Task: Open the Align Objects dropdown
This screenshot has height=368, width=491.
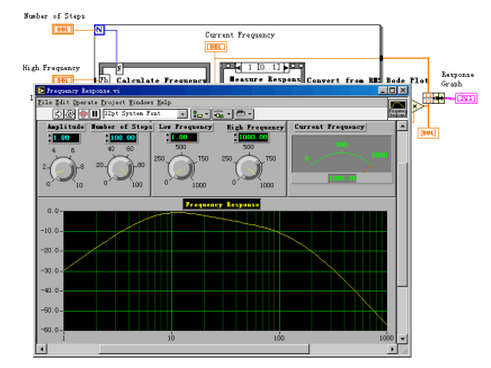Action: [200, 114]
